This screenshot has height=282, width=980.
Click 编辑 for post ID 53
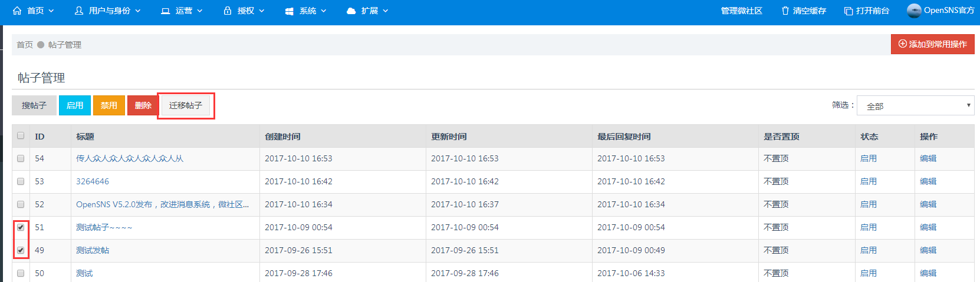pos(928,181)
